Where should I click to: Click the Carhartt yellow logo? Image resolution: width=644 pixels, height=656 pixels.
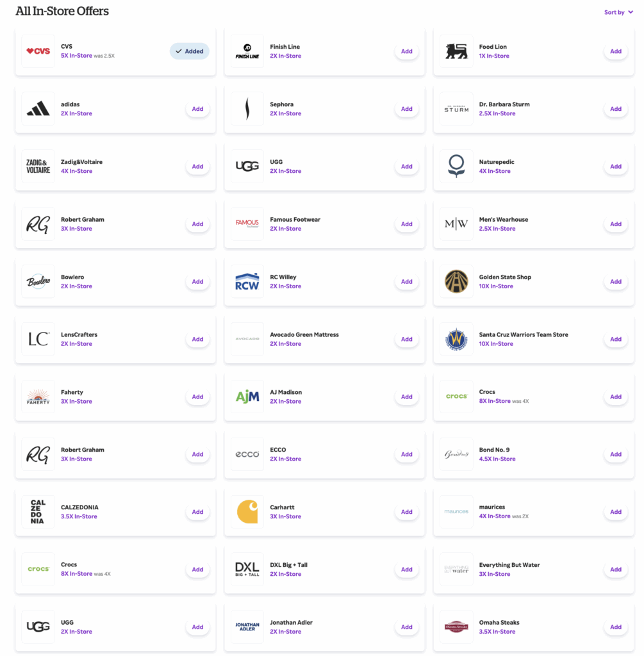(247, 512)
